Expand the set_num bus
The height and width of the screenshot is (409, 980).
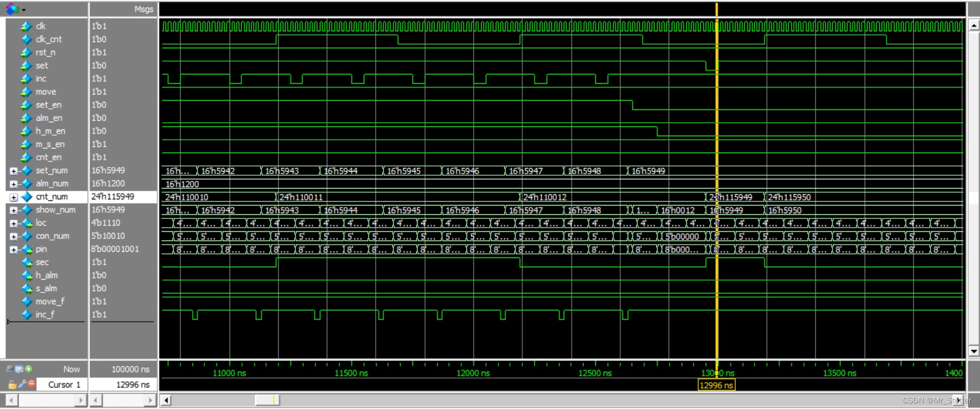point(13,171)
